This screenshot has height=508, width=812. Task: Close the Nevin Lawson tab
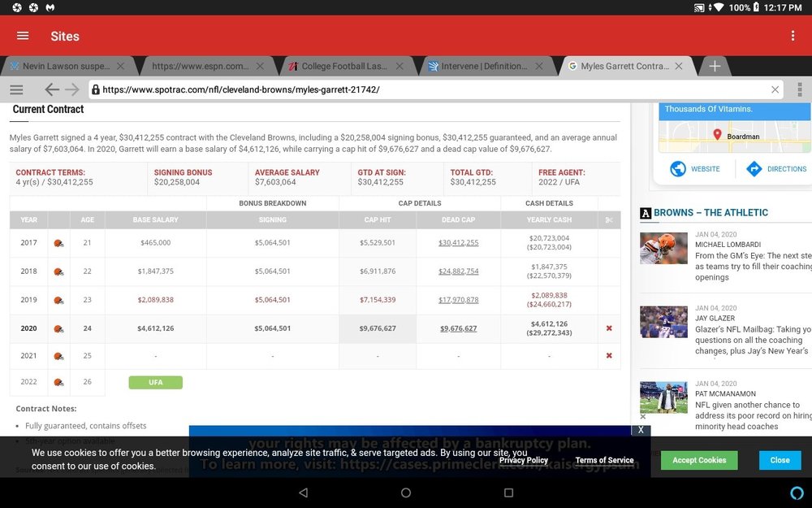[x=120, y=66]
